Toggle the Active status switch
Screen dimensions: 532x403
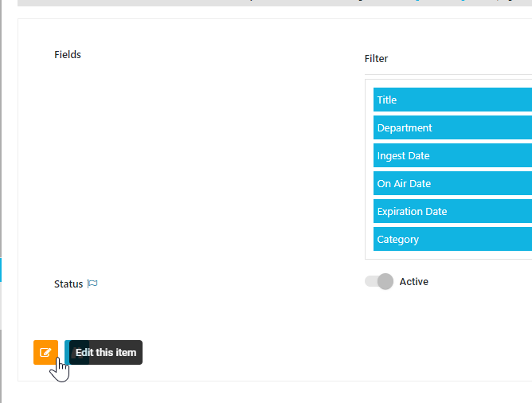click(x=379, y=281)
